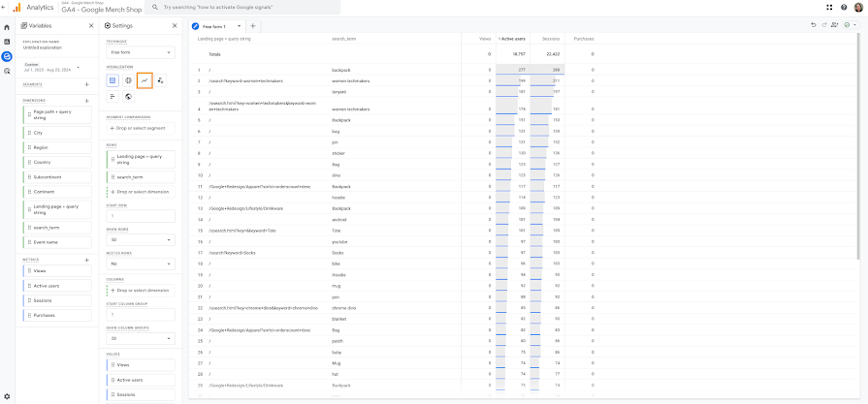Open the custom date range picker
The height and width of the screenshot is (404, 868).
point(51,67)
